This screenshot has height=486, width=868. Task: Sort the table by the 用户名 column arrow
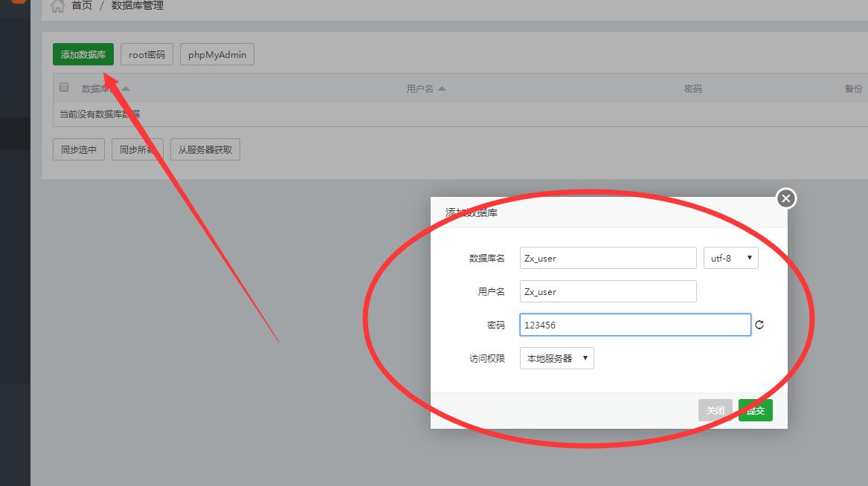(442, 88)
